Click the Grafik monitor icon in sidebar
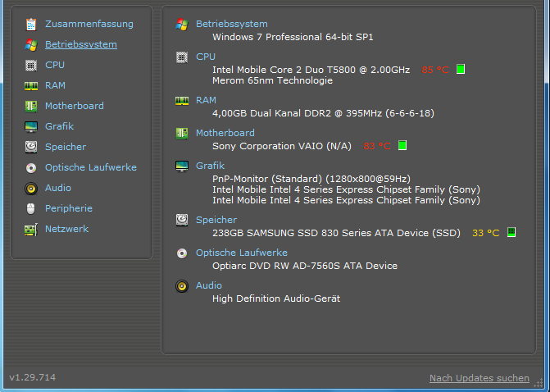The image size is (550, 392). (31, 126)
